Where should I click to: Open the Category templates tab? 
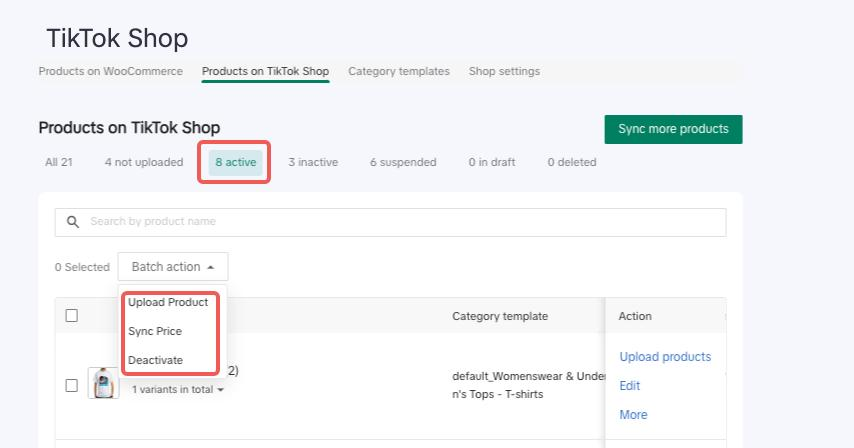[x=398, y=72]
